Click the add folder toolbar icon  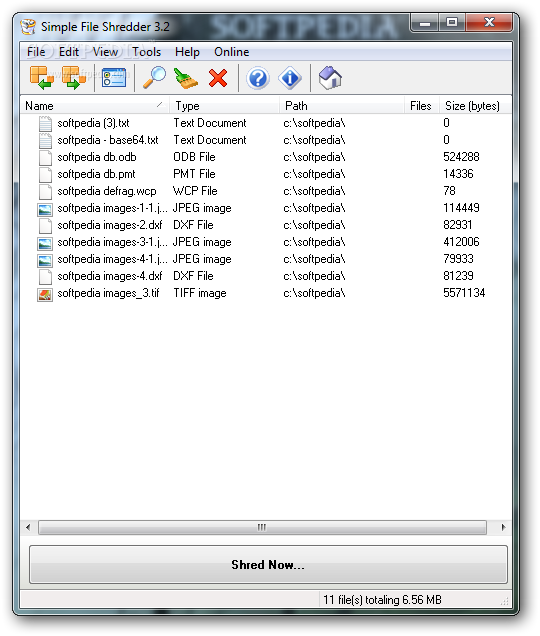point(73,77)
